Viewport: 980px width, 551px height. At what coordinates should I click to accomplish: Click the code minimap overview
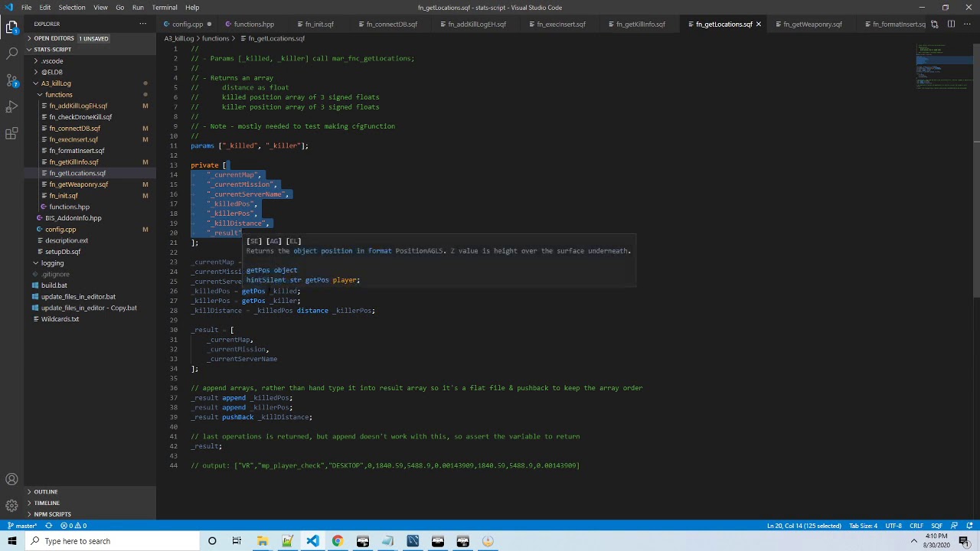pyautogui.click(x=944, y=67)
